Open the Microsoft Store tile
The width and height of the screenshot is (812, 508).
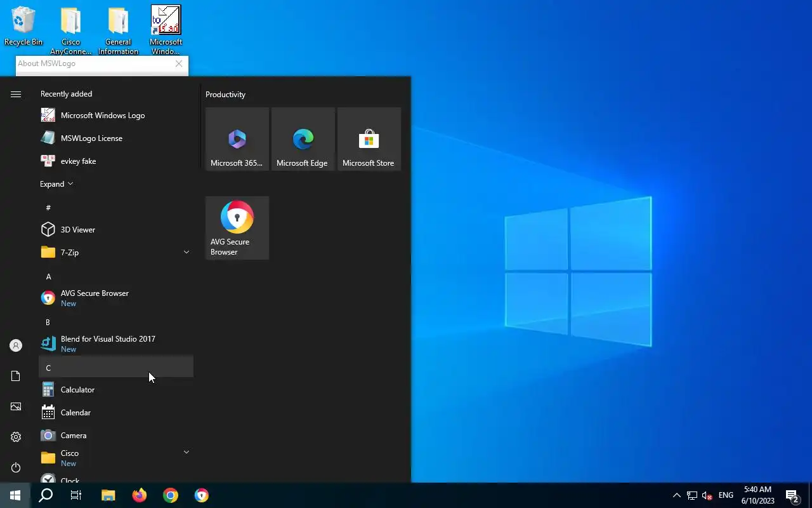tap(369, 139)
